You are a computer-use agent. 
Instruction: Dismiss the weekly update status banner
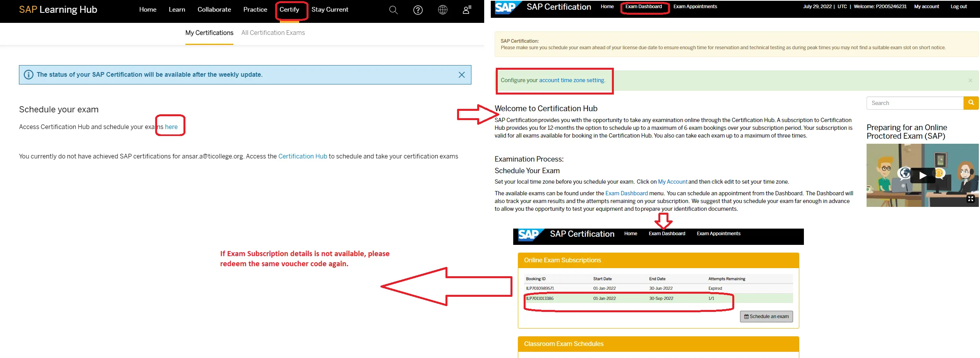462,75
